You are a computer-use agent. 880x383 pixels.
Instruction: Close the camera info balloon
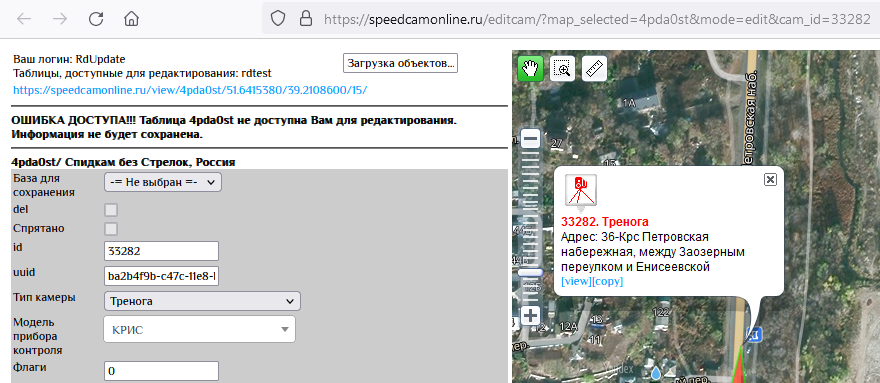tap(771, 179)
